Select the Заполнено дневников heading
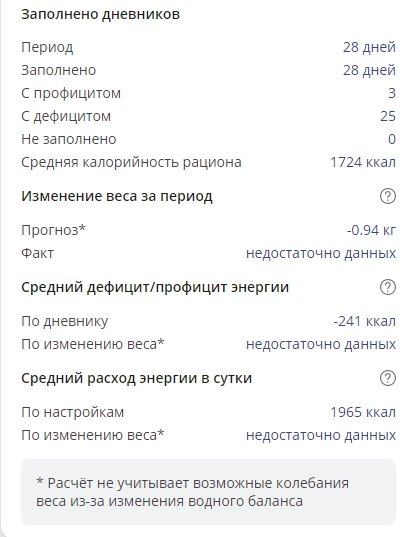Screen dimensions: 404x537 pyautogui.click(x=100, y=14)
